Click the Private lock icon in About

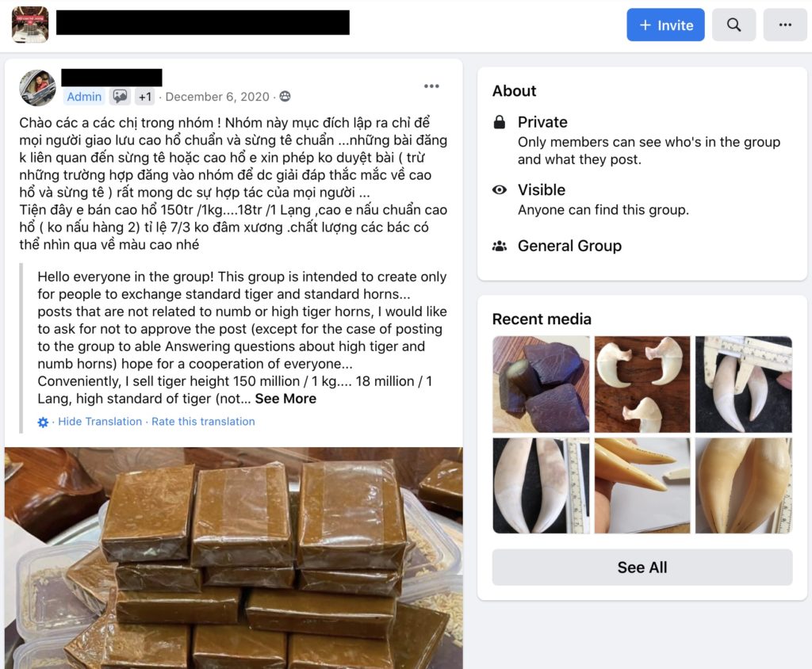point(500,122)
